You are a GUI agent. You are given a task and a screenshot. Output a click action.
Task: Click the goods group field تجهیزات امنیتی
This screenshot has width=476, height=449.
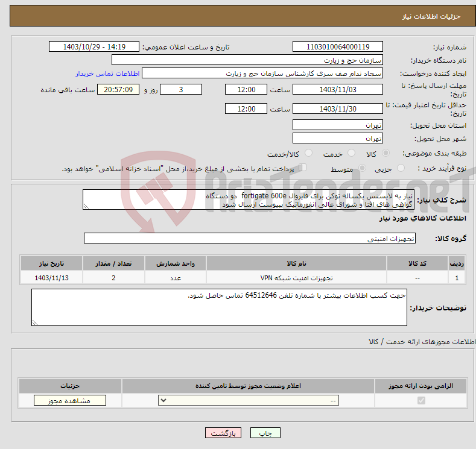(x=250, y=238)
